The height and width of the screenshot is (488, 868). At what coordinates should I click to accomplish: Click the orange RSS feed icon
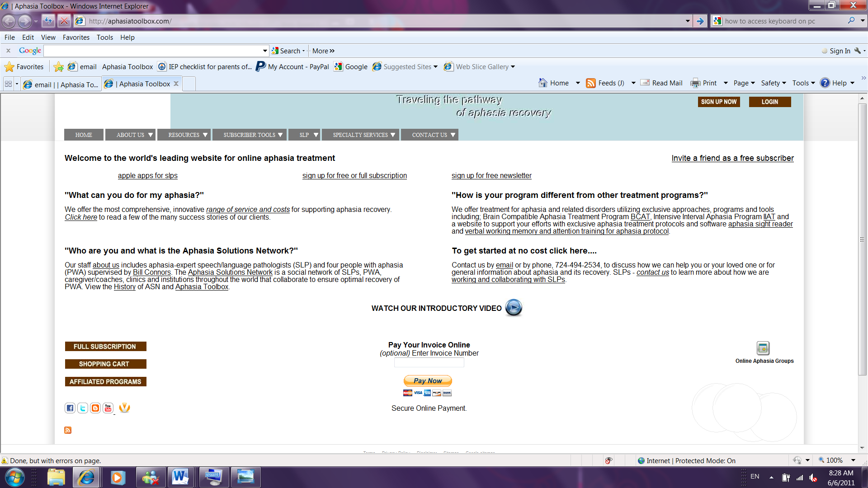pyautogui.click(x=68, y=430)
